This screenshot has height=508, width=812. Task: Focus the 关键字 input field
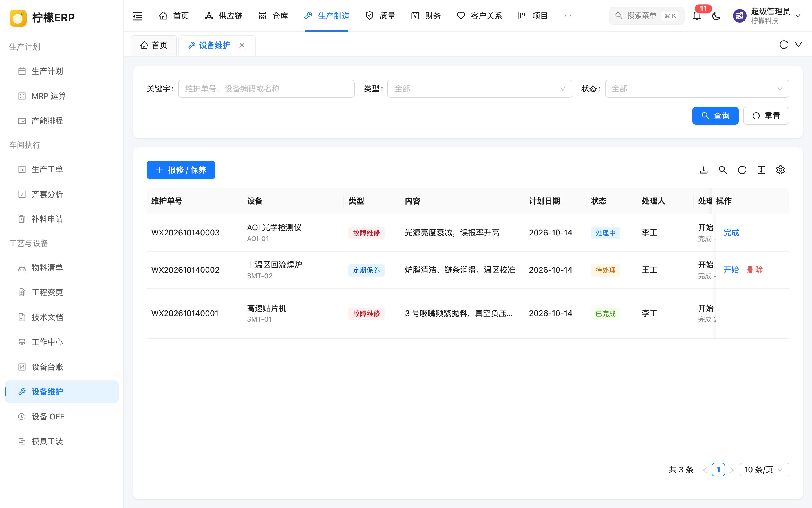click(266, 89)
